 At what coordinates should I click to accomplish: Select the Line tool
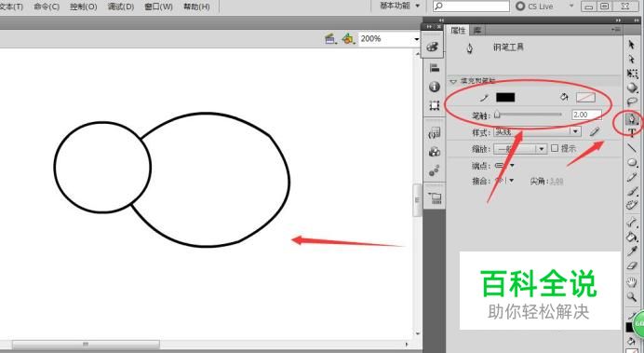pos(632,148)
